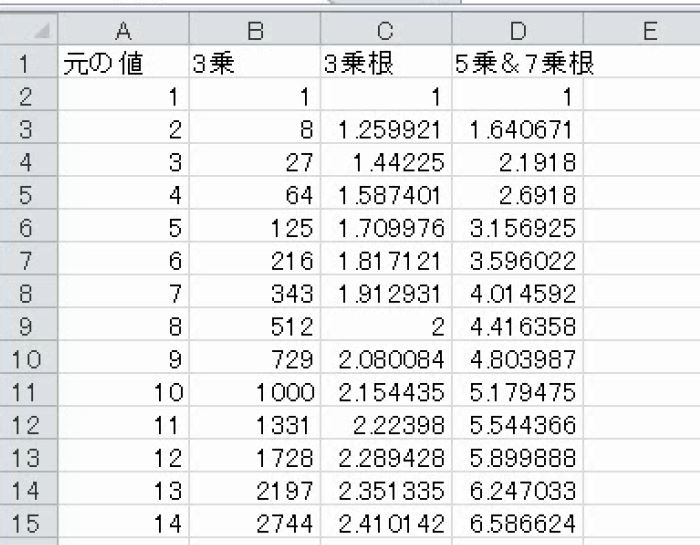The height and width of the screenshot is (545, 700).
Task: Select cell containing 125
Action: click(254, 225)
